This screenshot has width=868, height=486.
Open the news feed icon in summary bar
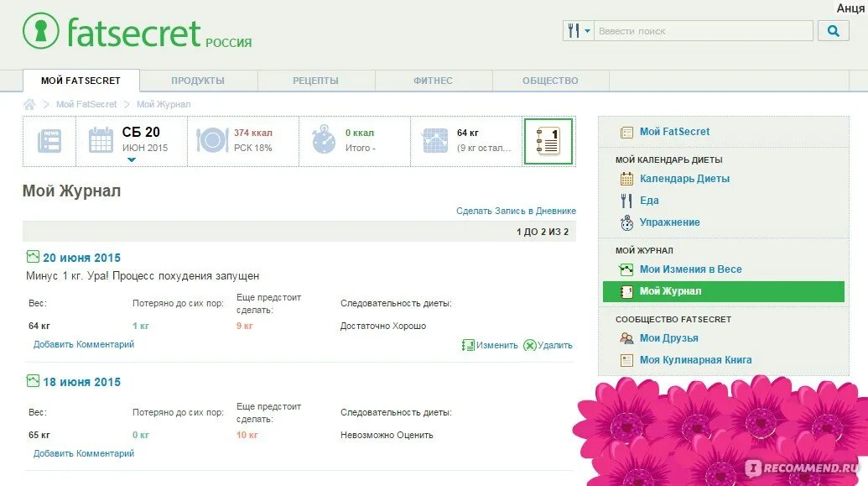(x=49, y=141)
